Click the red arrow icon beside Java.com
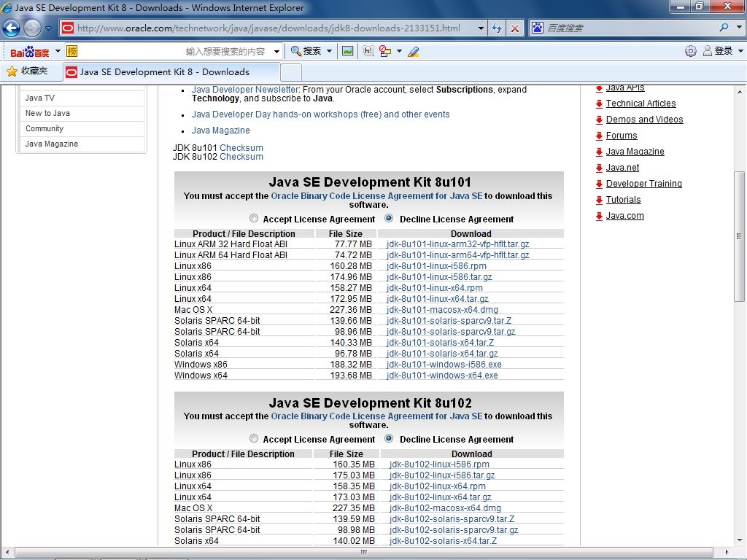This screenshot has width=747, height=560. click(x=600, y=217)
